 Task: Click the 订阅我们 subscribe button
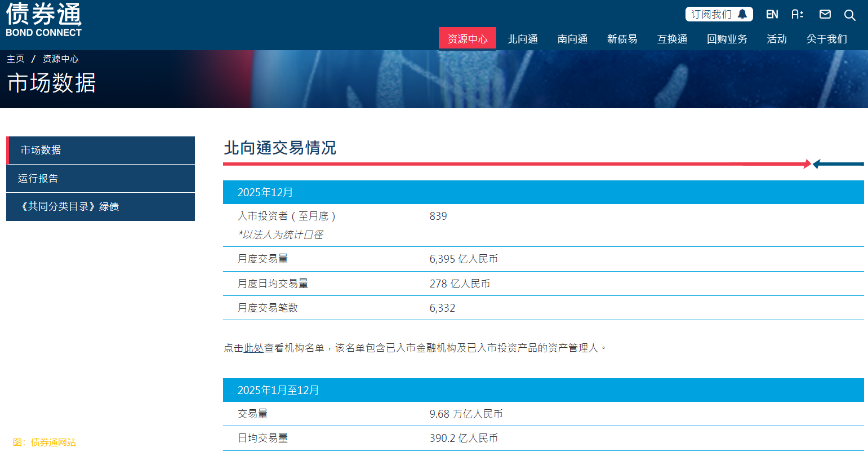(711, 13)
